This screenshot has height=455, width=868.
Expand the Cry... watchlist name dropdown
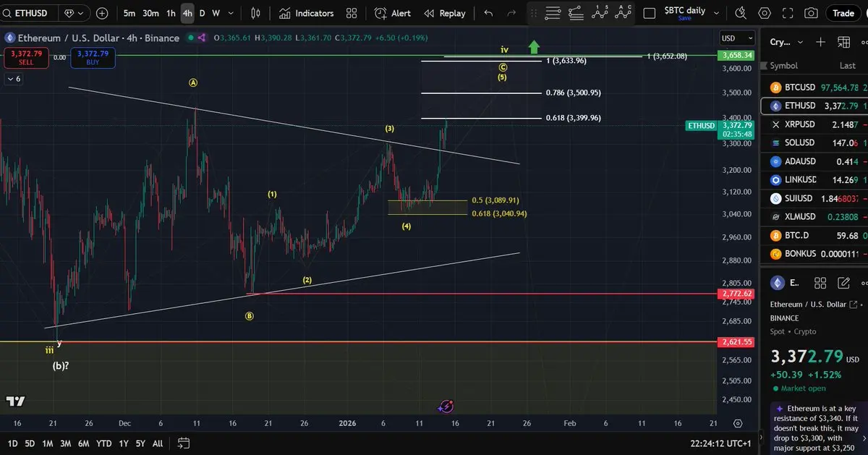pyautogui.click(x=785, y=42)
